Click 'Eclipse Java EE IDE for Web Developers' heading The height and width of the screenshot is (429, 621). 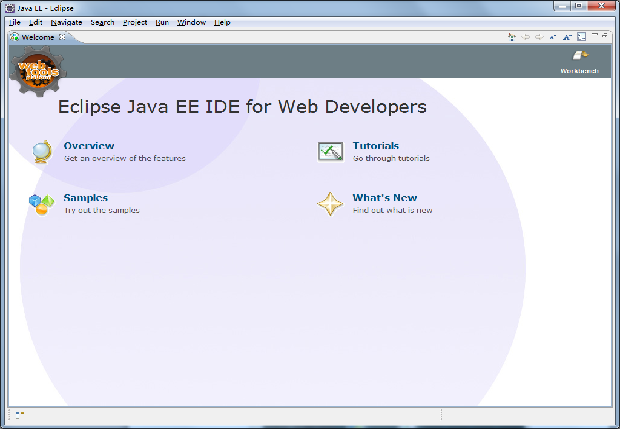click(242, 107)
